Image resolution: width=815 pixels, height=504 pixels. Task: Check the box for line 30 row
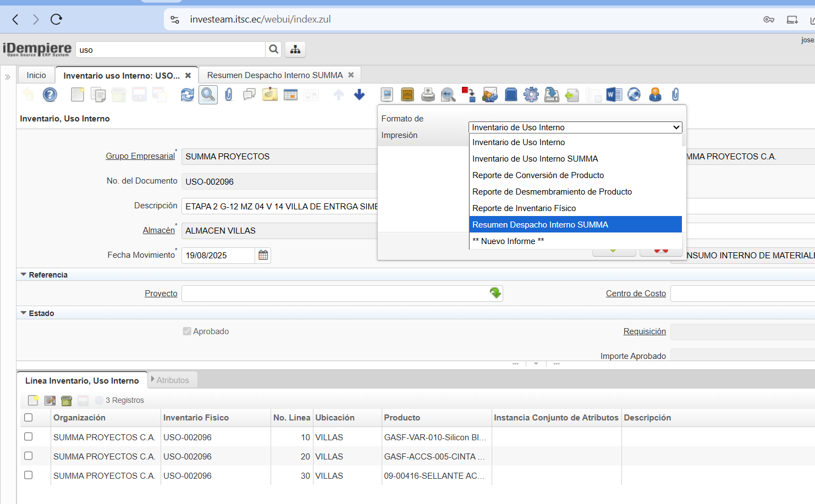tap(29, 475)
